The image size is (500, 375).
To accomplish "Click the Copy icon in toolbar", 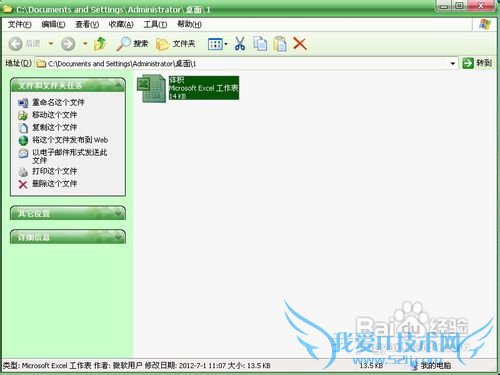I will [260, 44].
